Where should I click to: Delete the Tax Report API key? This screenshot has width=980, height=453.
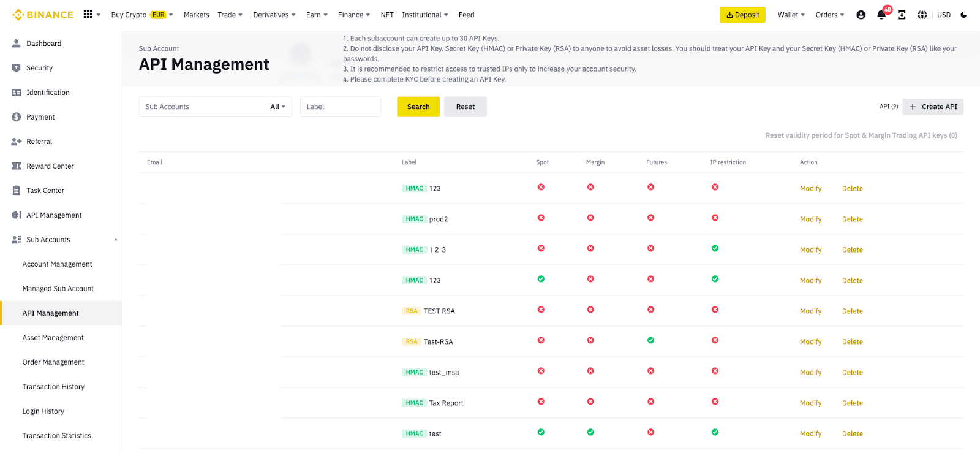[852, 403]
